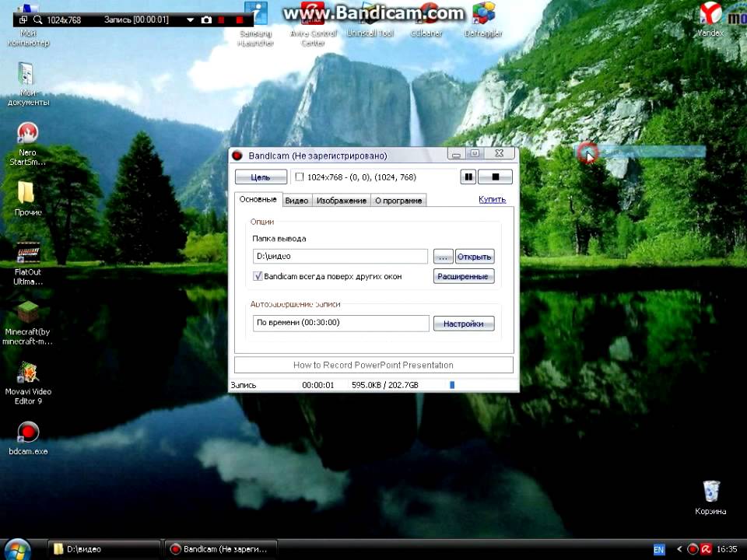Click the Avira tray icon
Screen dimensions: 747x560
point(706,550)
